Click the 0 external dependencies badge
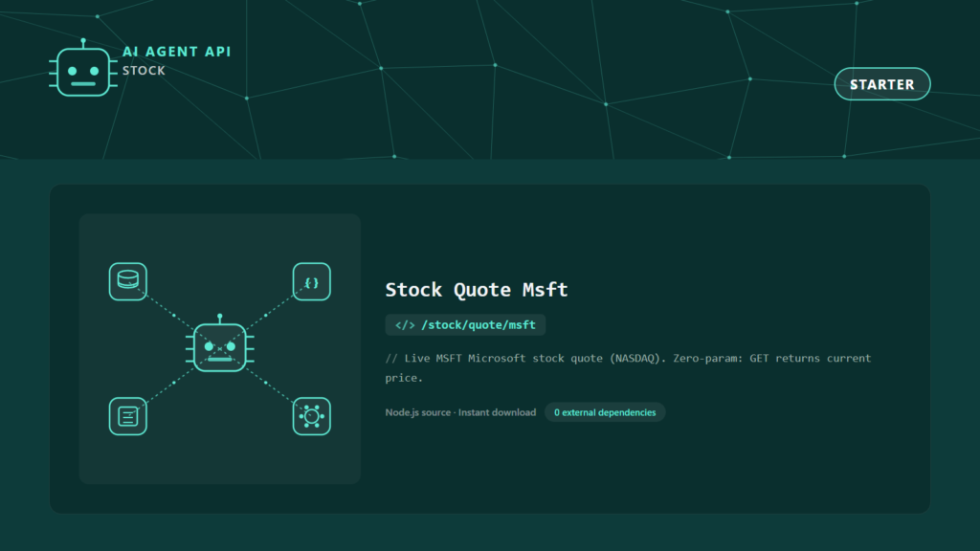Viewport: 980px width, 551px height. 605,412
